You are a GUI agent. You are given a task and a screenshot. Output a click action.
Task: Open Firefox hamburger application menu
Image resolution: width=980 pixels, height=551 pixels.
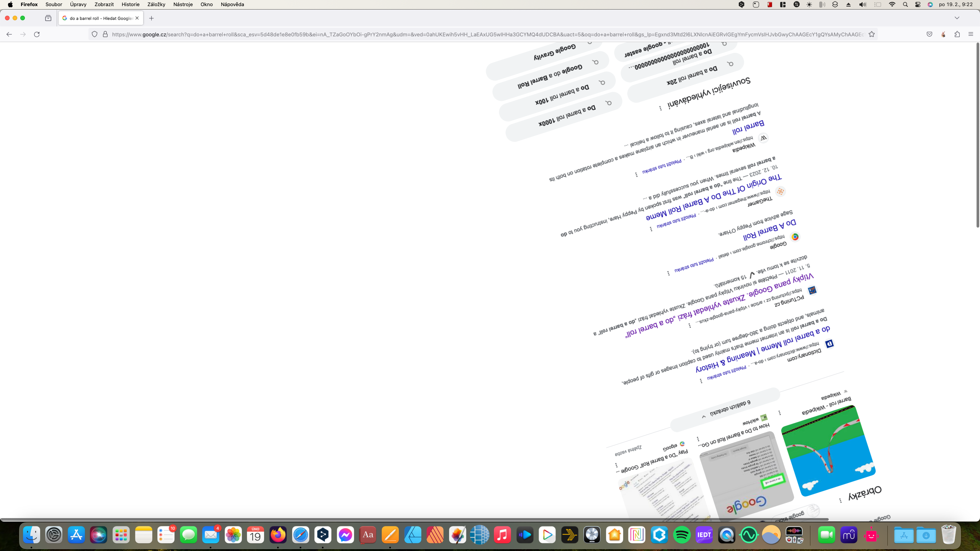click(x=971, y=34)
